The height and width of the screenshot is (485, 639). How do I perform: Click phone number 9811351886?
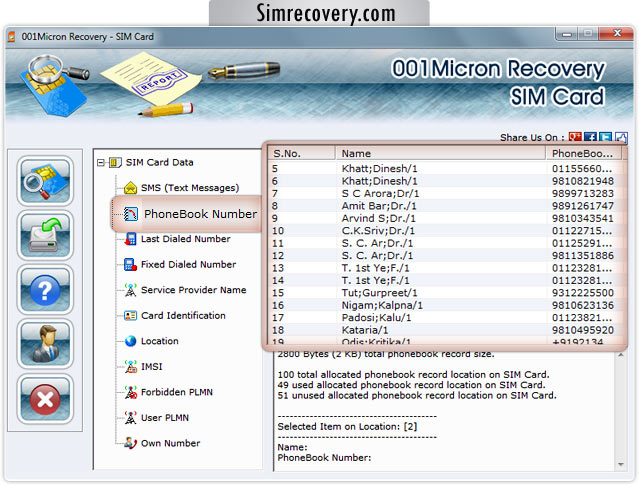[583, 256]
